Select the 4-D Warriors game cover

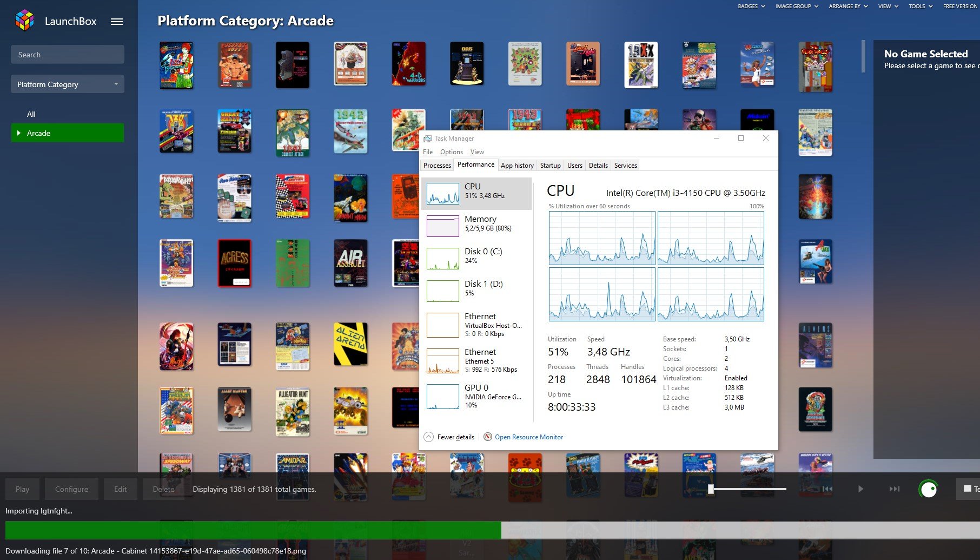(409, 64)
